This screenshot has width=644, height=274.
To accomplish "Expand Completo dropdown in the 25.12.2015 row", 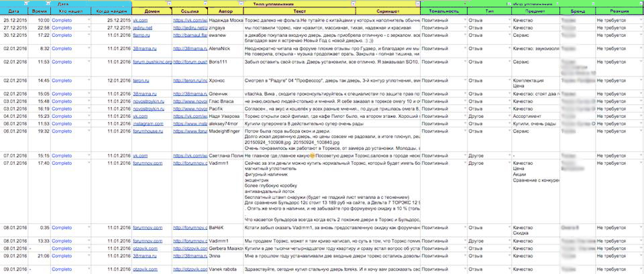I will (89, 19).
